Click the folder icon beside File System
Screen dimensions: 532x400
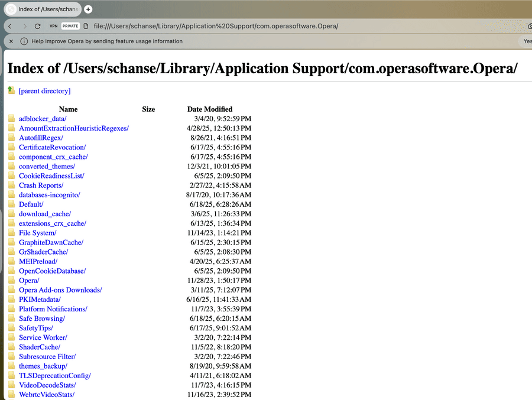pos(12,232)
